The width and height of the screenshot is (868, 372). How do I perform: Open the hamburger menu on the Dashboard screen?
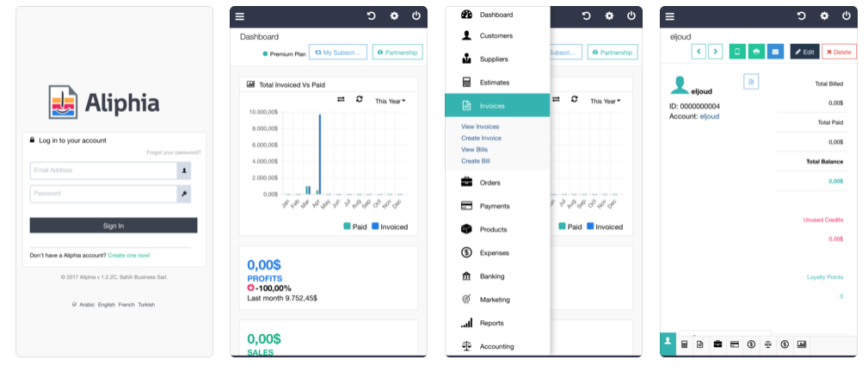click(240, 16)
